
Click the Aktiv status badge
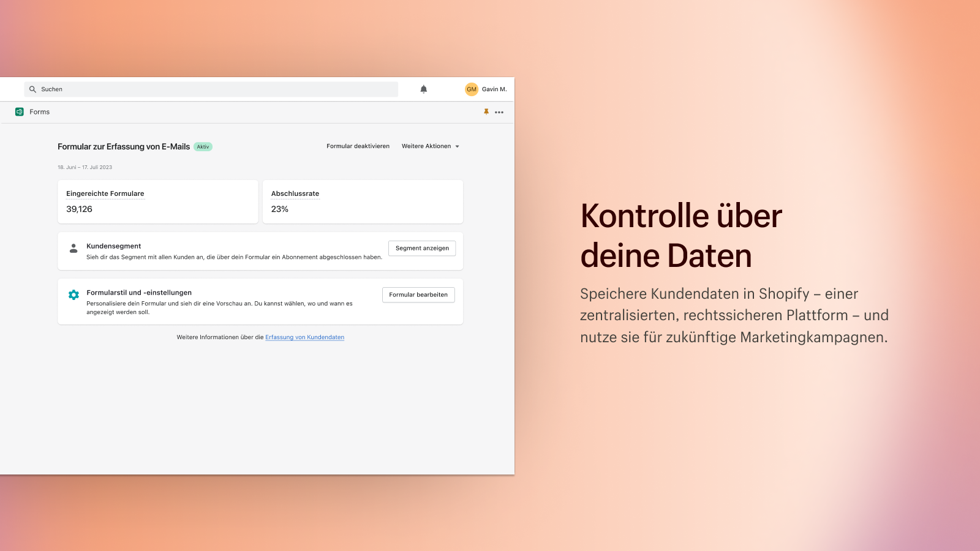[x=203, y=147]
